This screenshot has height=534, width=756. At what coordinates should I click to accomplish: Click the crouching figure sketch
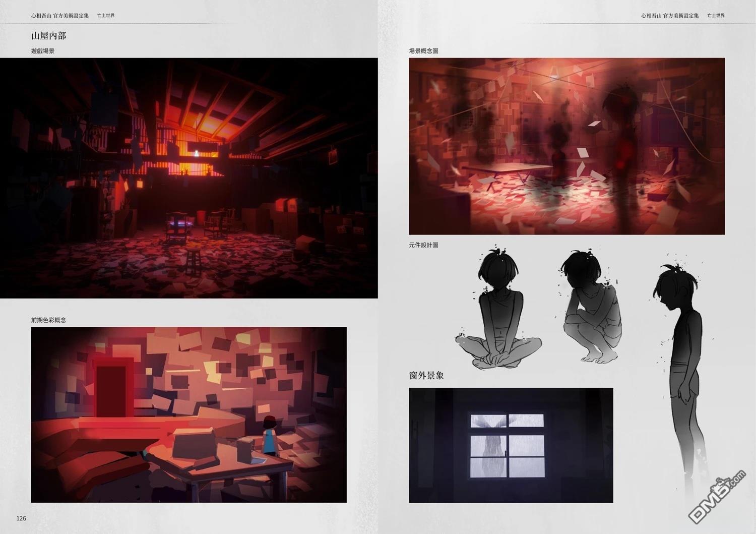click(x=591, y=307)
